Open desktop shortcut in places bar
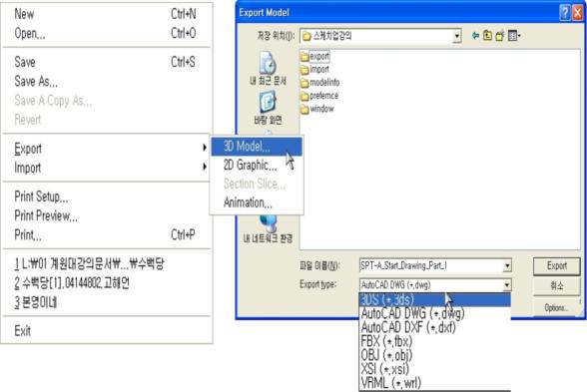The width and height of the screenshot is (587, 392). (x=268, y=108)
